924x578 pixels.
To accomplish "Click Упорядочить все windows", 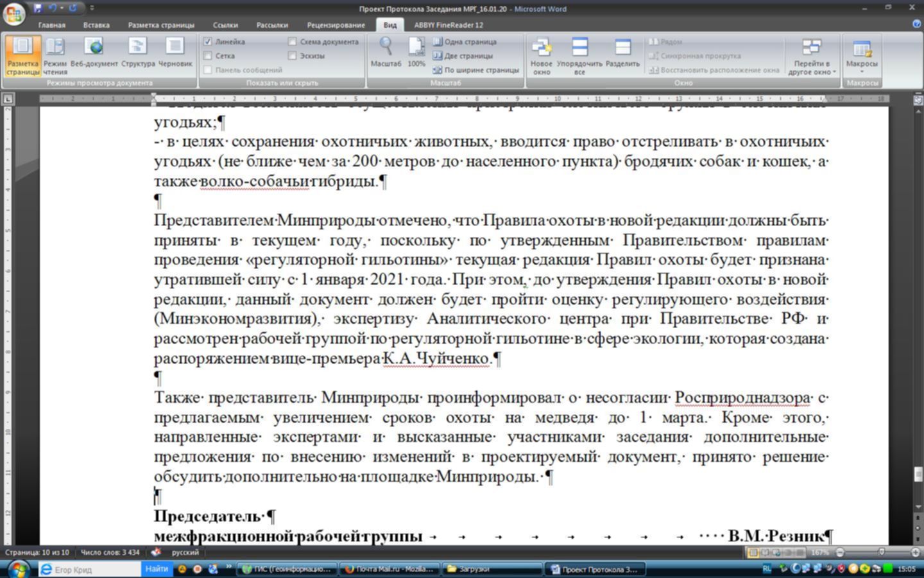I will point(579,56).
